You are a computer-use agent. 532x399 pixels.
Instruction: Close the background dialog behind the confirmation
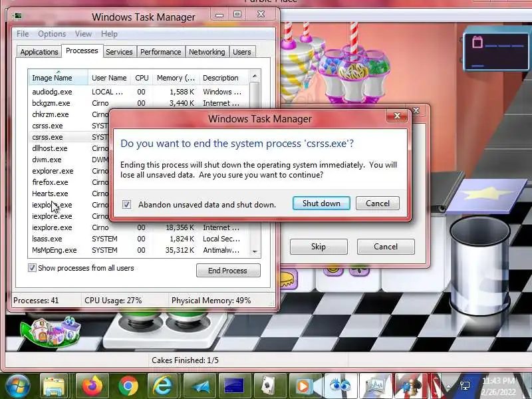point(416,110)
